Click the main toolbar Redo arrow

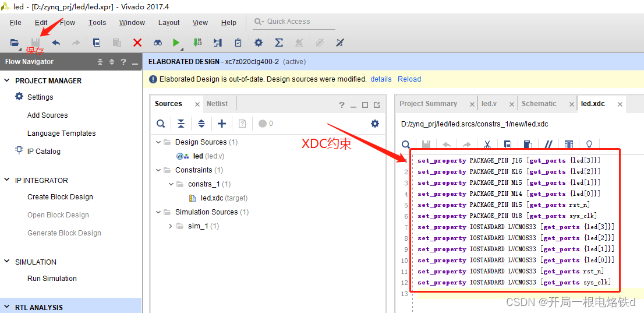[x=76, y=43]
